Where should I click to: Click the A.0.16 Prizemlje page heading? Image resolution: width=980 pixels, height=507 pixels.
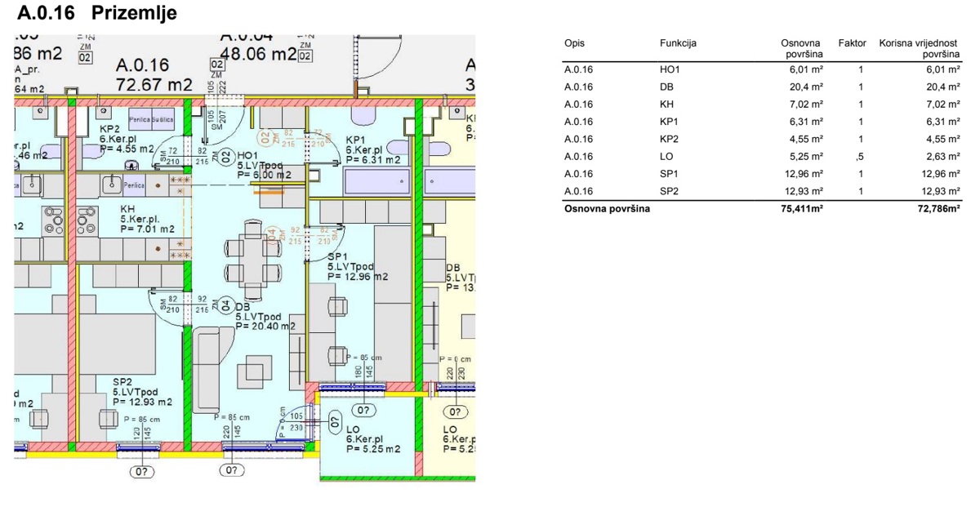point(96,14)
